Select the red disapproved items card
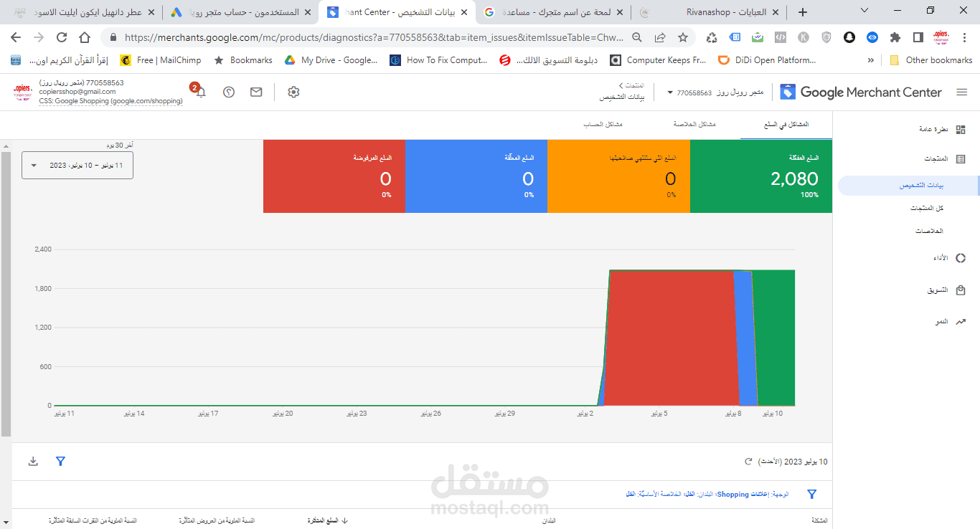Image resolution: width=980 pixels, height=529 pixels. pos(334,176)
